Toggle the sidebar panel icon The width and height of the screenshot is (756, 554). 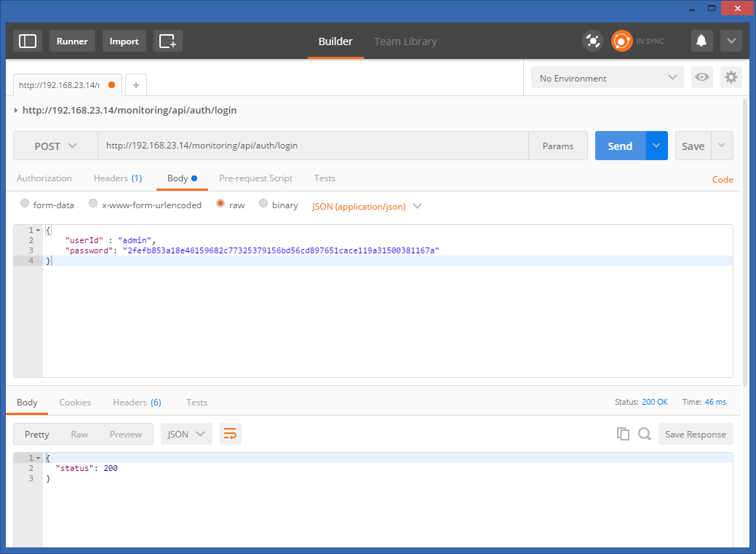(x=28, y=41)
